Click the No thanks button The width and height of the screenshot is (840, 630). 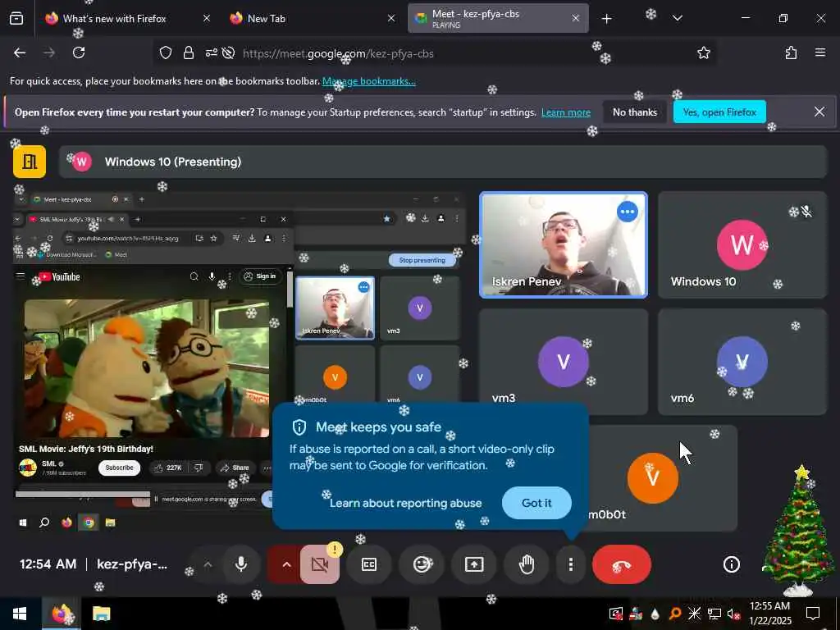635,112
